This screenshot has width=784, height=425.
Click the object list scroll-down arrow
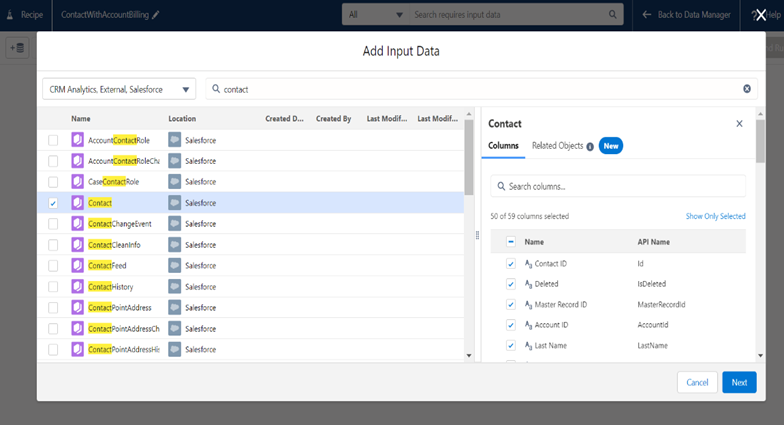click(x=468, y=356)
